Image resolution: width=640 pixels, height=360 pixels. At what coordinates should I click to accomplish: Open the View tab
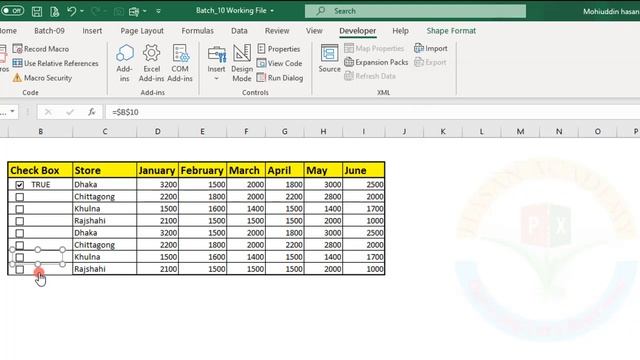click(314, 31)
